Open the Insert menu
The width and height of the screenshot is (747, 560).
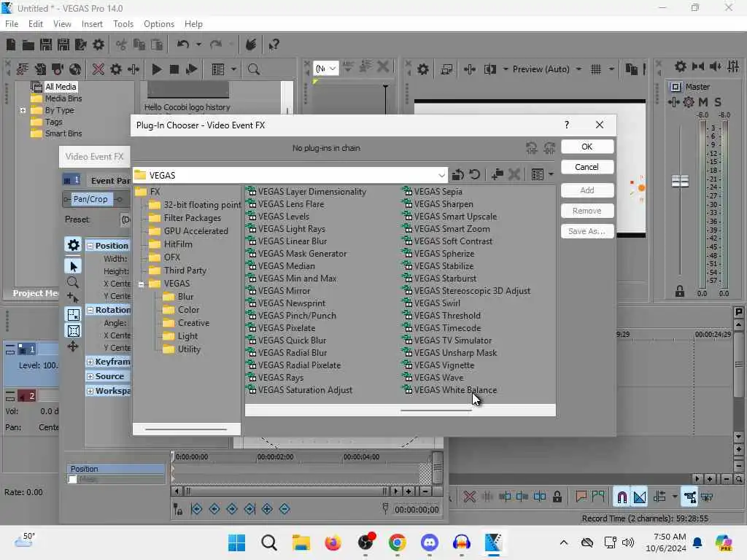point(92,24)
